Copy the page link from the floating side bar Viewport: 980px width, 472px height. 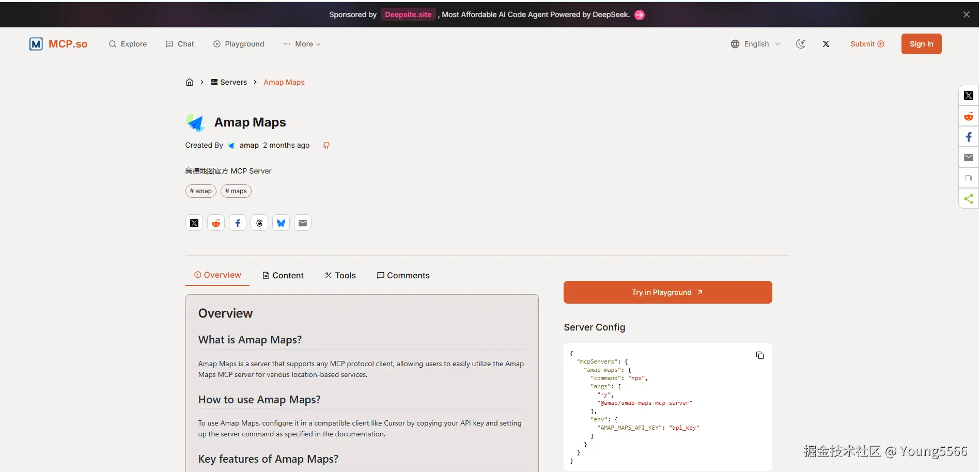tap(969, 178)
